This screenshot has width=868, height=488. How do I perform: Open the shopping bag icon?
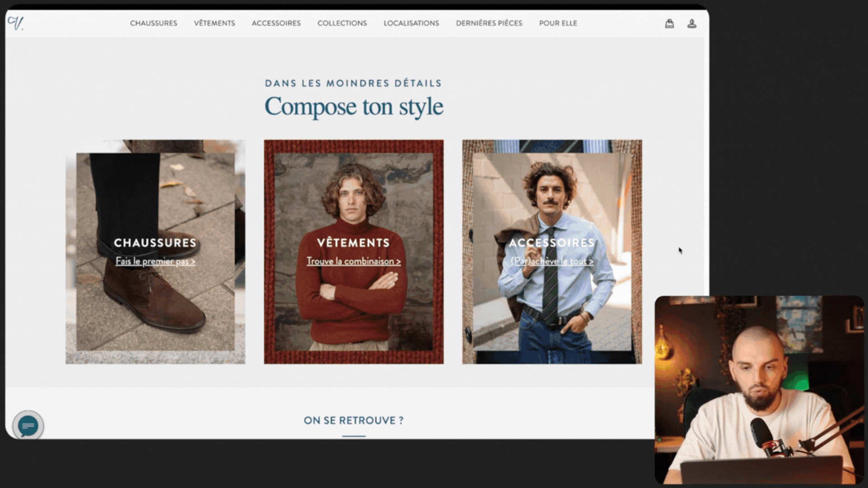tap(669, 23)
